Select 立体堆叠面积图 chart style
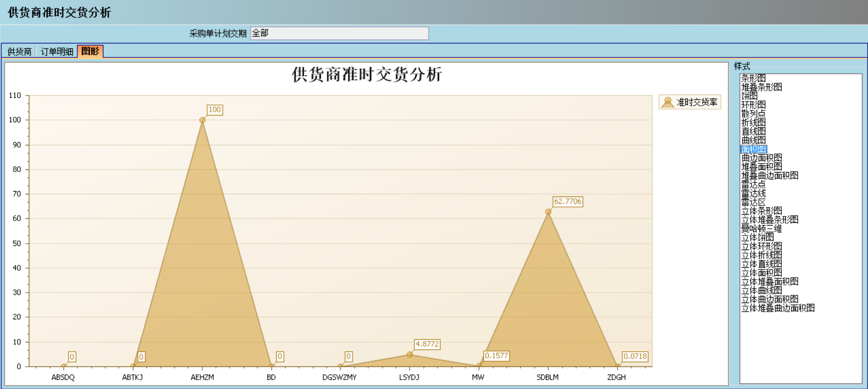868x389 pixels. [x=770, y=281]
